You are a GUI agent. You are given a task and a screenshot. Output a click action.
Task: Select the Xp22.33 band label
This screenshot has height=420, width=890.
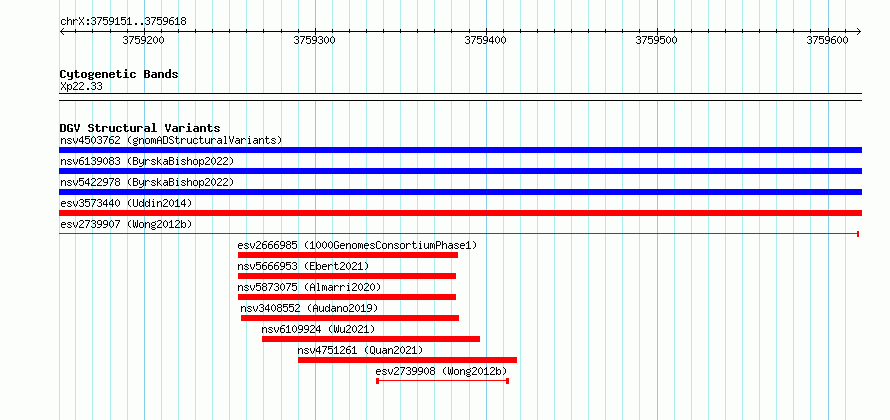click(81, 87)
